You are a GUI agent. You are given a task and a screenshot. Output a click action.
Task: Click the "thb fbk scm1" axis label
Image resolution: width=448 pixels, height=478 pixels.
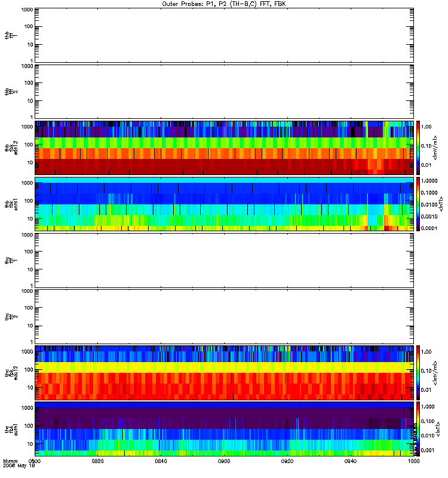(x=11, y=204)
